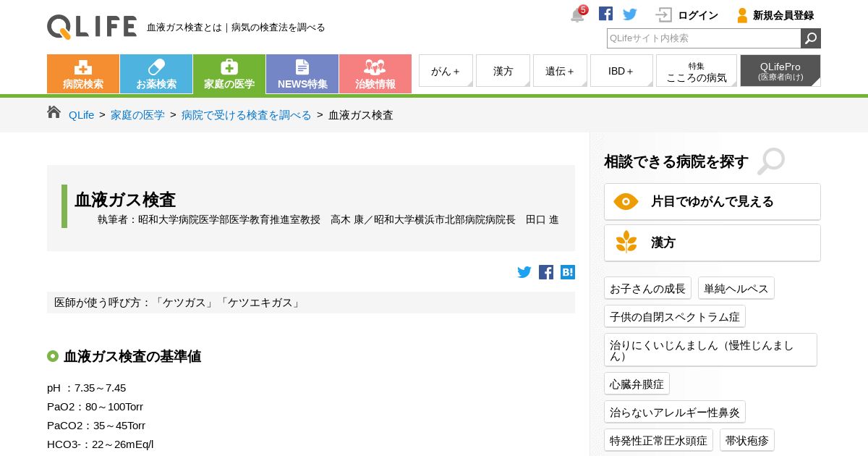Viewport: 868px width, 456px height.
Task: Click the magnifier icon beside 相談できる病院を探す
Action: tap(771, 161)
